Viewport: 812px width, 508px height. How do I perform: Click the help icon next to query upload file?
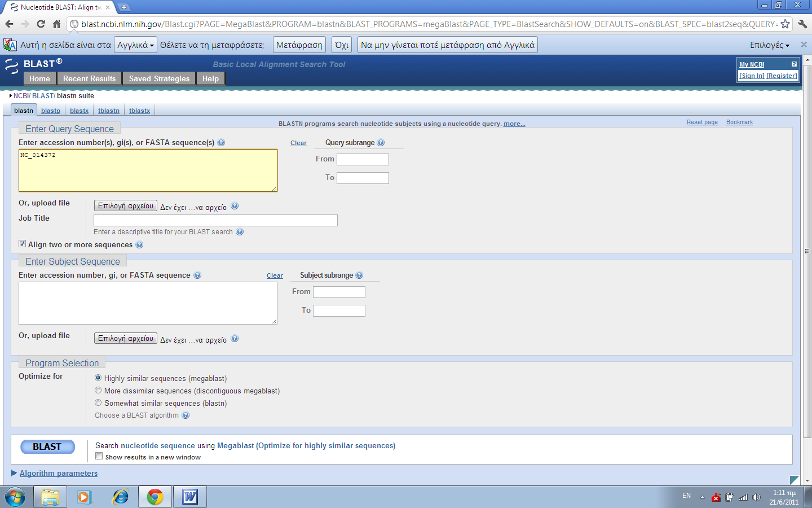pos(235,206)
